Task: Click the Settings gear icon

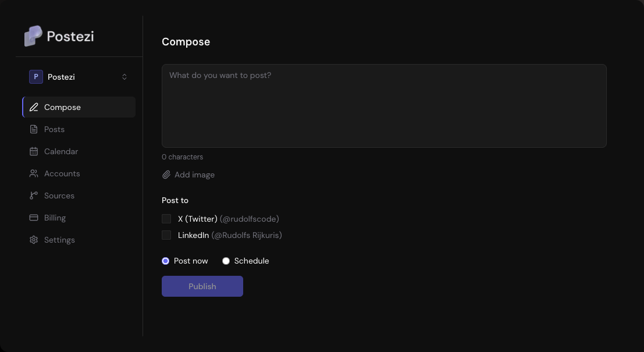Action: 34,240
